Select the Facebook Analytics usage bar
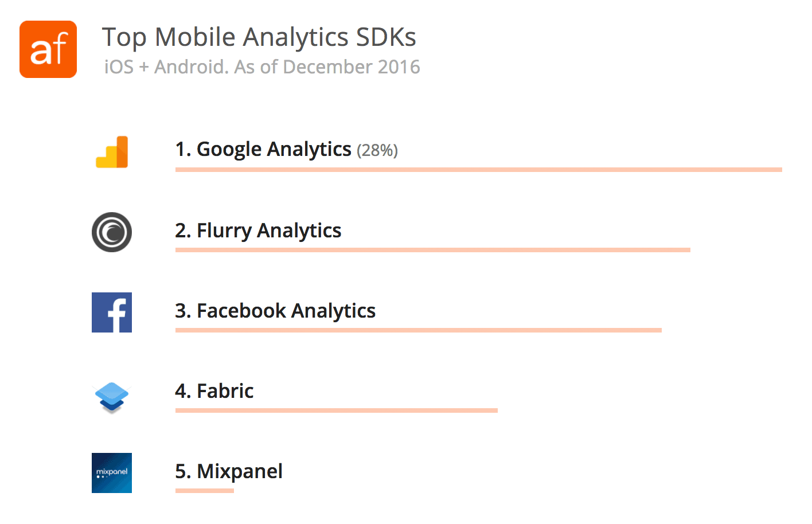The height and width of the screenshot is (524, 812). (419, 330)
